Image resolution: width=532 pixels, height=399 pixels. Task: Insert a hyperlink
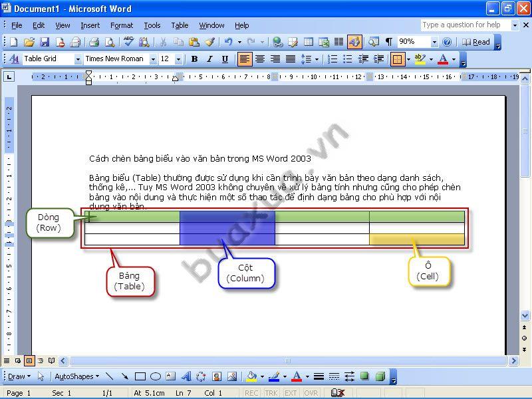277,42
